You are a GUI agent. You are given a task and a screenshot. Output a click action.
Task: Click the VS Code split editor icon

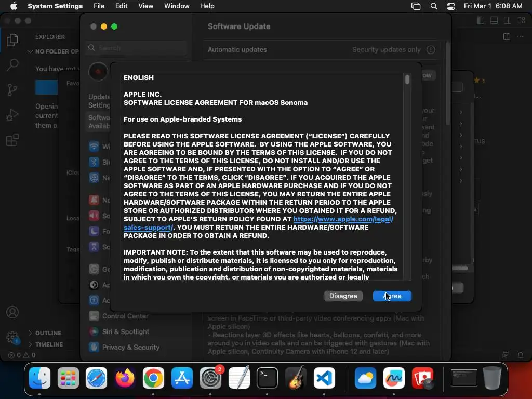507,37
